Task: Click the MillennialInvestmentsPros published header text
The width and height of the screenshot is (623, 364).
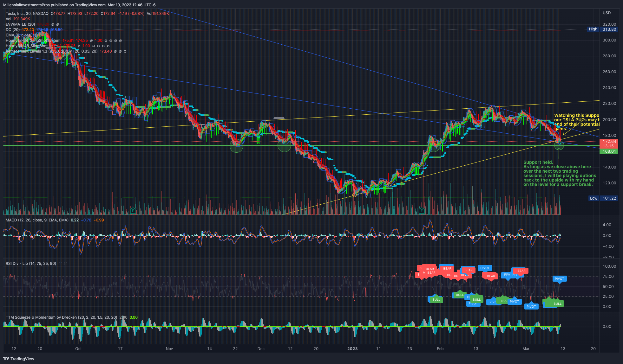Action: 79,5
